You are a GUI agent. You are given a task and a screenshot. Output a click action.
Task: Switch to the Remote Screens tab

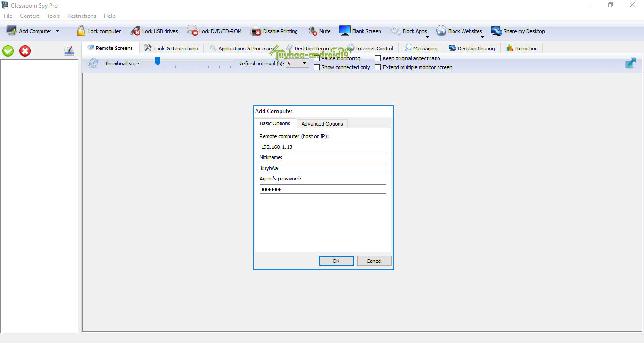coord(110,48)
